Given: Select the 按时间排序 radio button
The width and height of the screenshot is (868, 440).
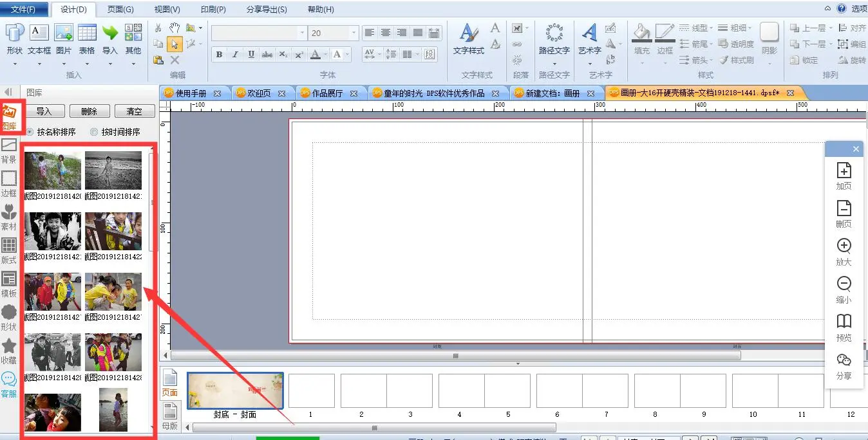Looking at the screenshot, I should [x=95, y=132].
